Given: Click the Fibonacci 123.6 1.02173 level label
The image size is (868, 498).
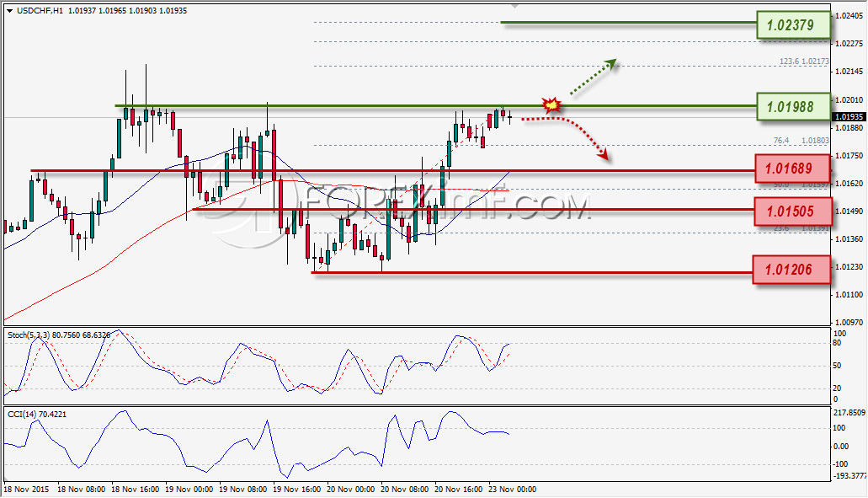Looking at the screenshot, I should pos(804,62).
